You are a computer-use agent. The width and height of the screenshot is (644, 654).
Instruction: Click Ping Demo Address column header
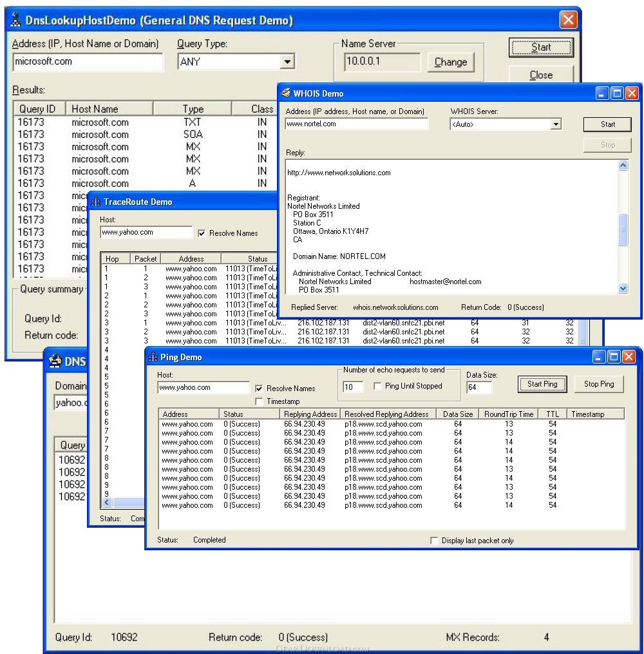(189, 414)
